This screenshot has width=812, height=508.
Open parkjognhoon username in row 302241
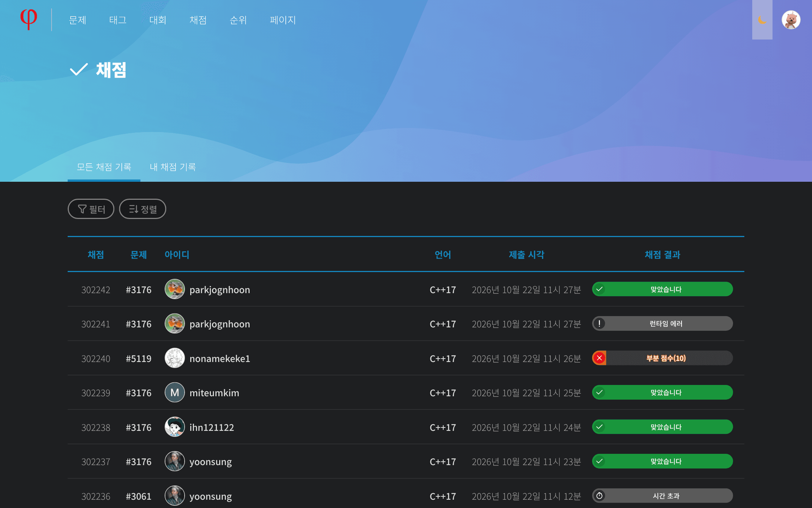tap(220, 324)
